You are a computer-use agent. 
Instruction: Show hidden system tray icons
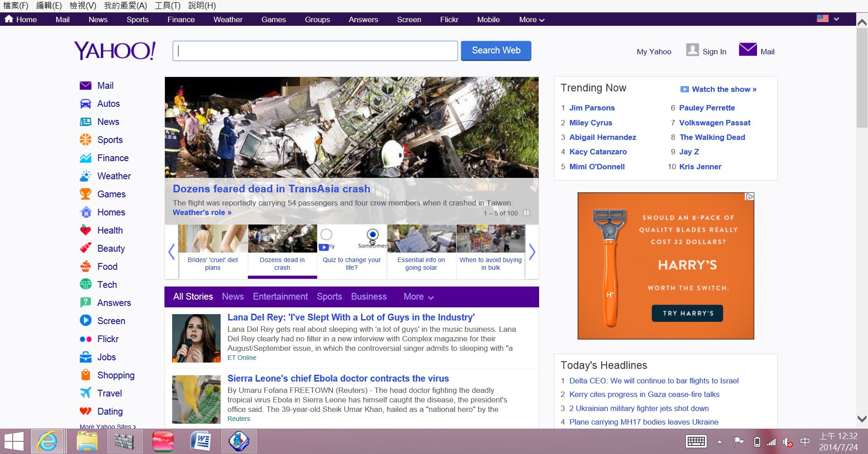[x=719, y=442]
